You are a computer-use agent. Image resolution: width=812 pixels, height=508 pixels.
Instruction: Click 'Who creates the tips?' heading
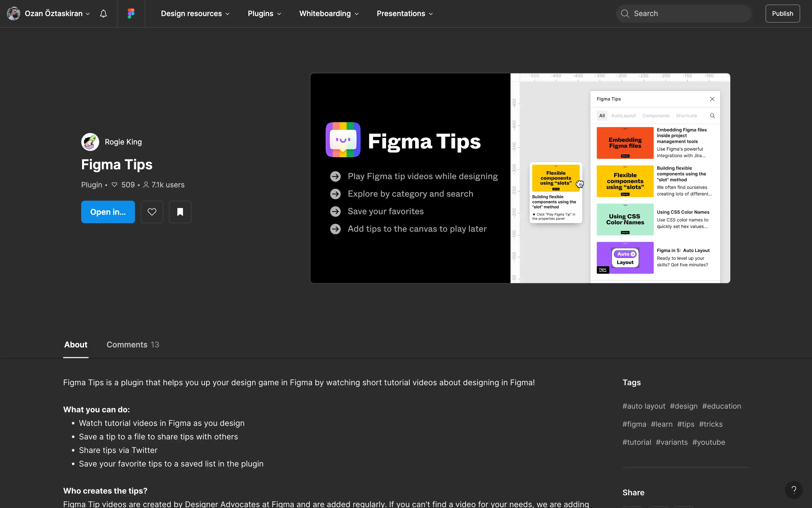point(105,491)
